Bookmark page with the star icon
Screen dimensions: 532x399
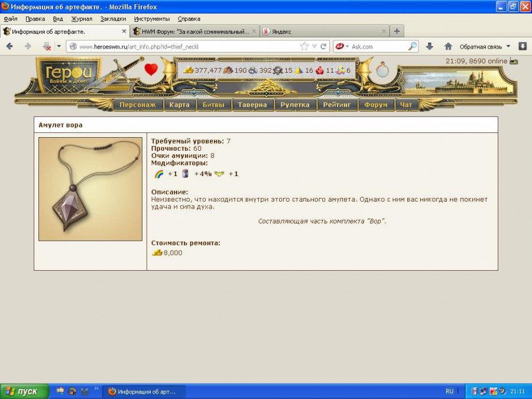(304, 46)
